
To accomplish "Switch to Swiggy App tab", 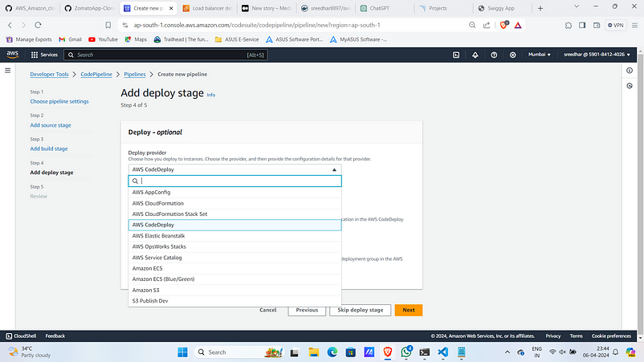I will [x=500, y=8].
